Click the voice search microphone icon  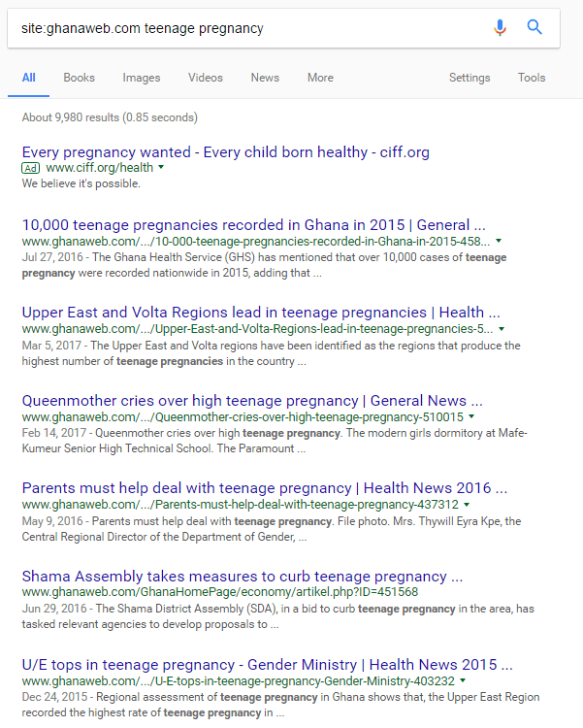coord(500,28)
